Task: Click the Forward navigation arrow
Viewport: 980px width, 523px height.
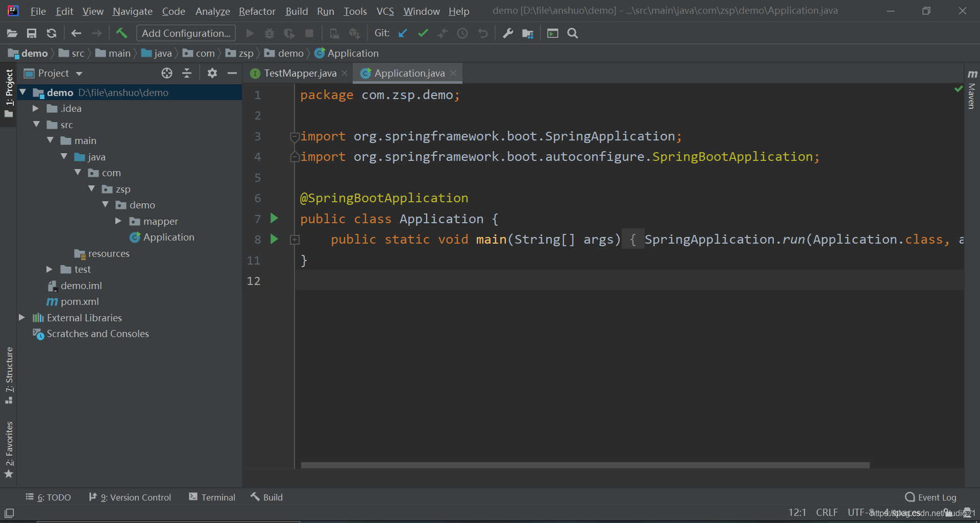Action: click(96, 33)
